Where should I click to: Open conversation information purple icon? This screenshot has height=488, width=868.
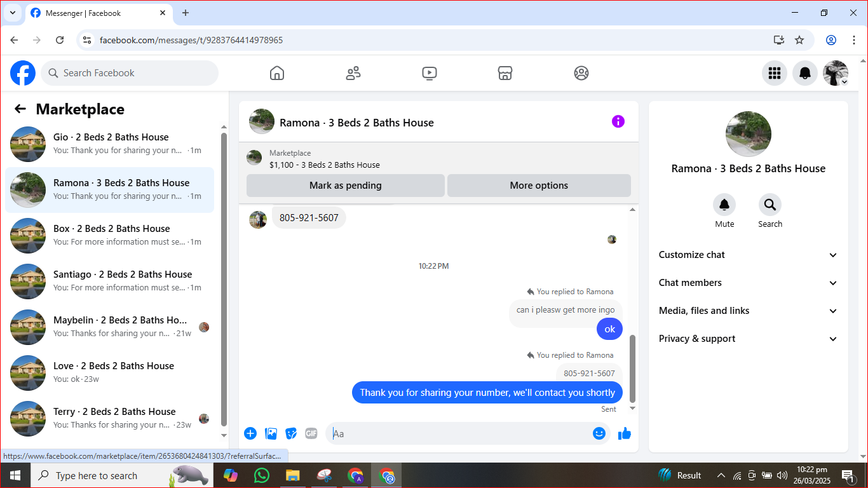tap(618, 121)
